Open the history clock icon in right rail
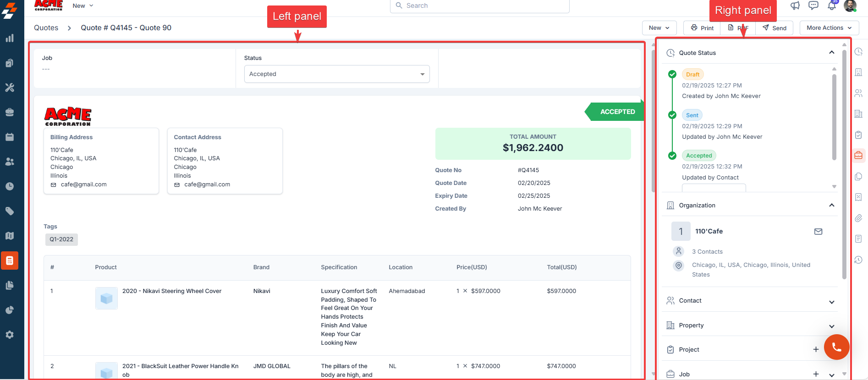868x380 pixels. coord(858,260)
